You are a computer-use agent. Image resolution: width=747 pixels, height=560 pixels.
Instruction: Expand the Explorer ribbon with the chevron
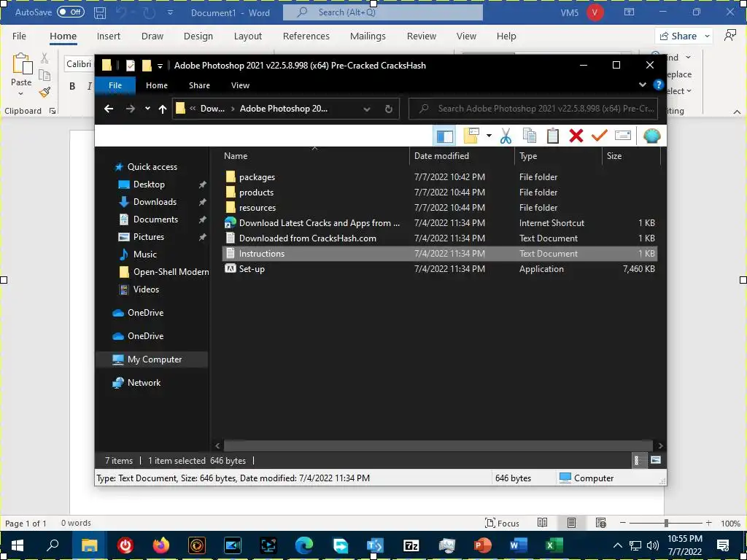click(642, 85)
